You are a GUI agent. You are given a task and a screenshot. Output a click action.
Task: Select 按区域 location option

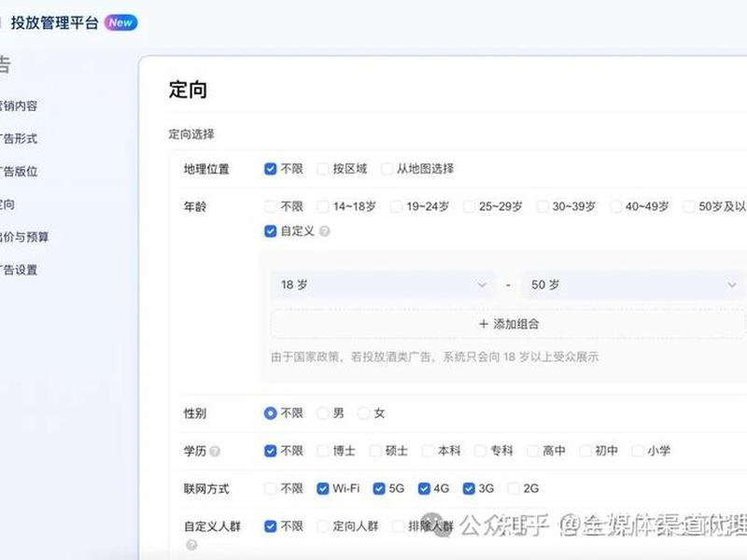point(322,169)
